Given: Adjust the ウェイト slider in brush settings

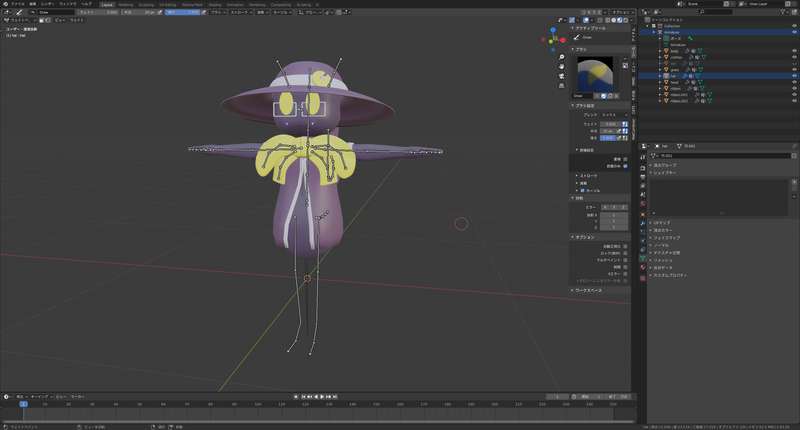Looking at the screenshot, I should pos(610,123).
